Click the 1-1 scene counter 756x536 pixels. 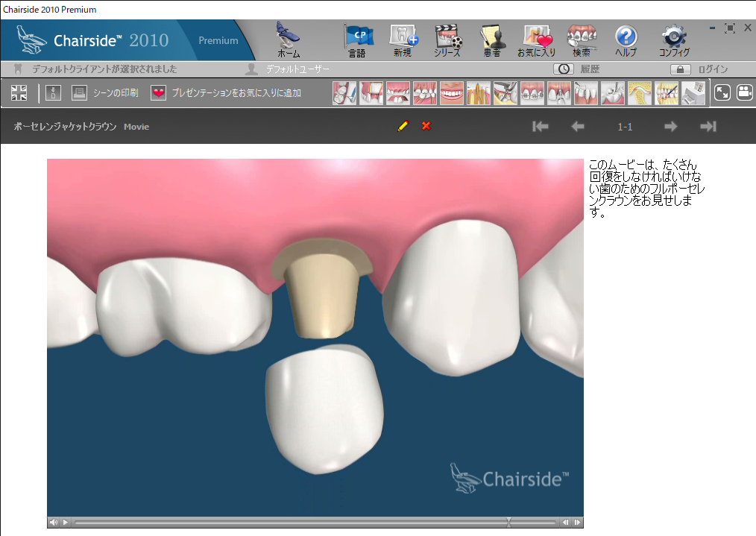click(x=625, y=127)
